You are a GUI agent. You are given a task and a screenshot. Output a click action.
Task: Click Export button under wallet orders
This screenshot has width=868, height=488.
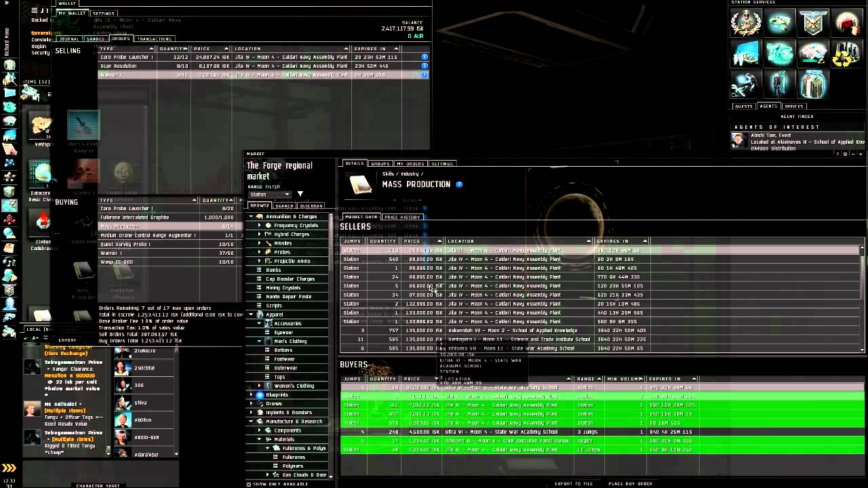pyautogui.click(x=67, y=340)
